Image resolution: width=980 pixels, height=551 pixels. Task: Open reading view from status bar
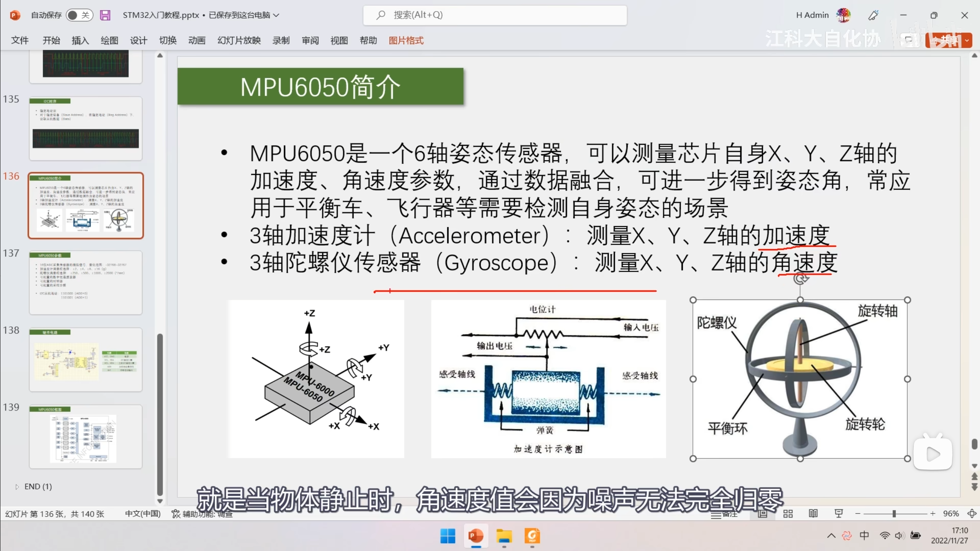pyautogui.click(x=813, y=514)
